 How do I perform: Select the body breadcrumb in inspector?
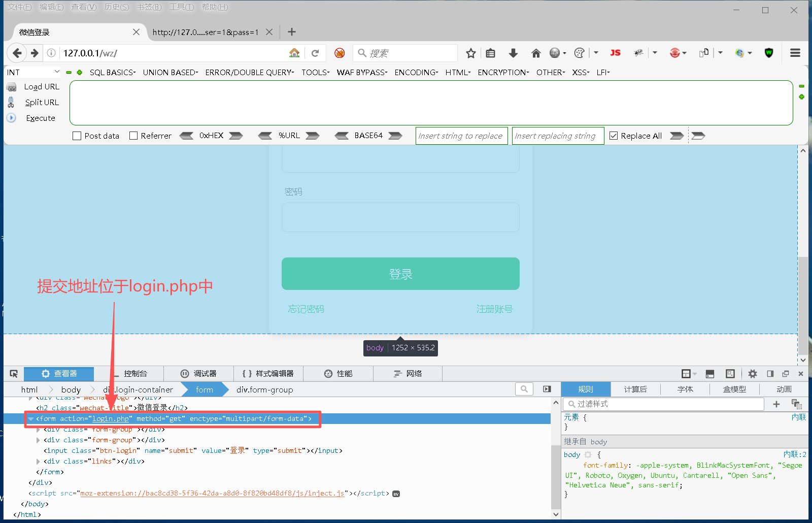71,389
